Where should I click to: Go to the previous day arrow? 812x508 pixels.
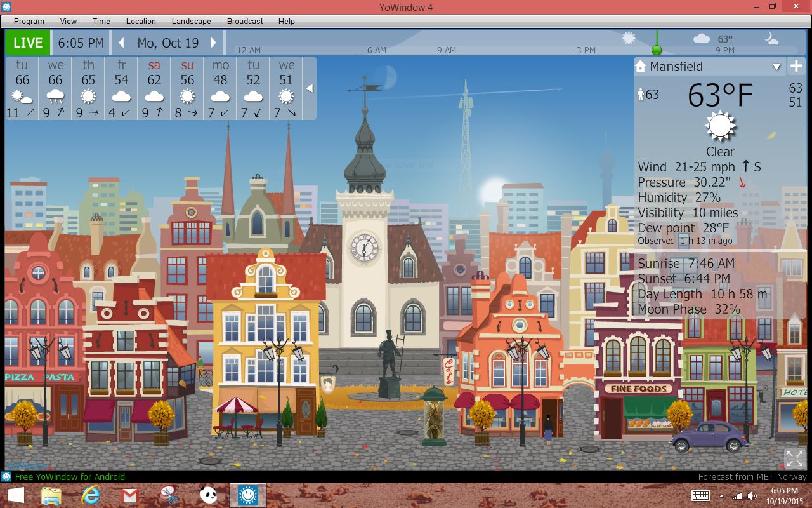[x=122, y=43]
